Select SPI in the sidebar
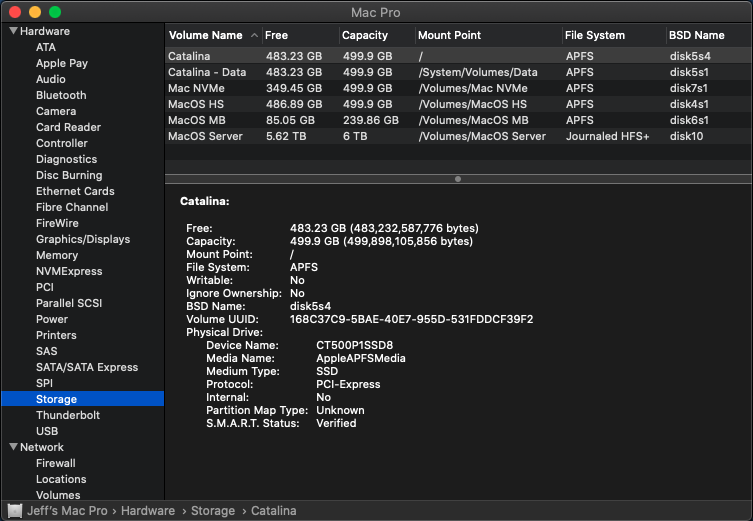The image size is (753, 521). pos(44,383)
